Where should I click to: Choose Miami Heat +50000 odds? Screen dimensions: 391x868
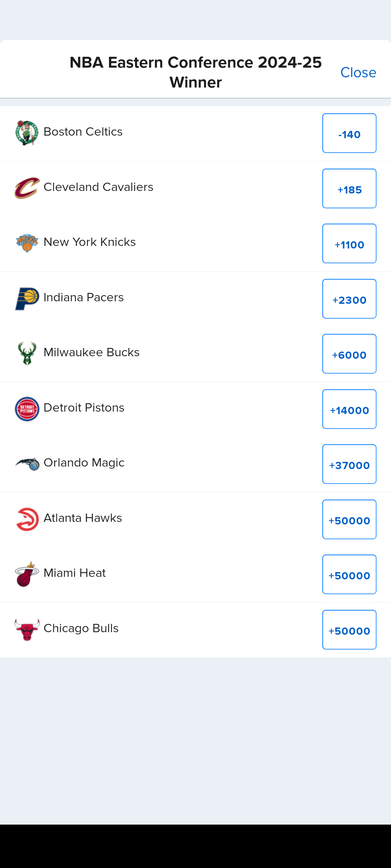click(x=349, y=574)
